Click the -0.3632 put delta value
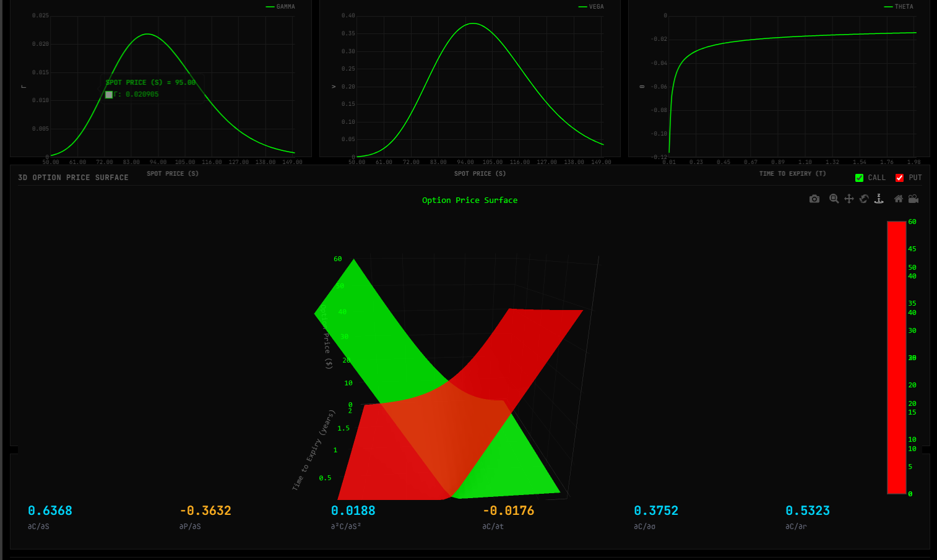Screen dimensions: 937x560 (x=205, y=510)
